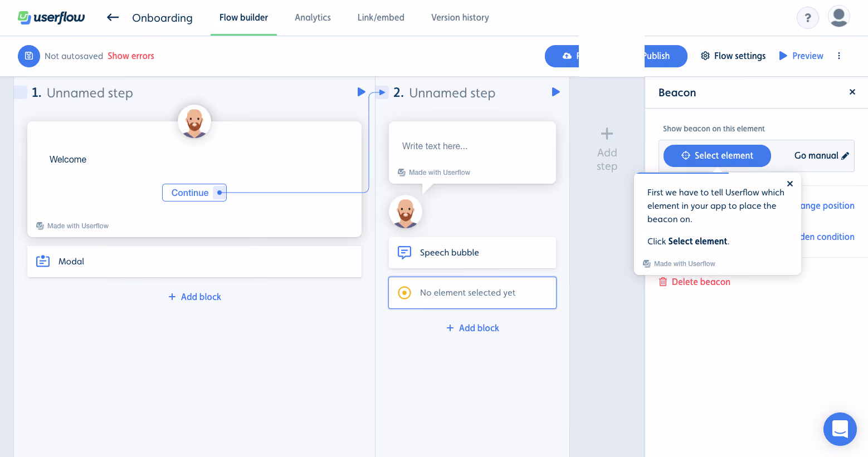Image resolution: width=868 pixels, height=457 pixels.
Task: Click Made with Userflow in the tooltip
Action: pyautogui.click(x=679, y=264)
